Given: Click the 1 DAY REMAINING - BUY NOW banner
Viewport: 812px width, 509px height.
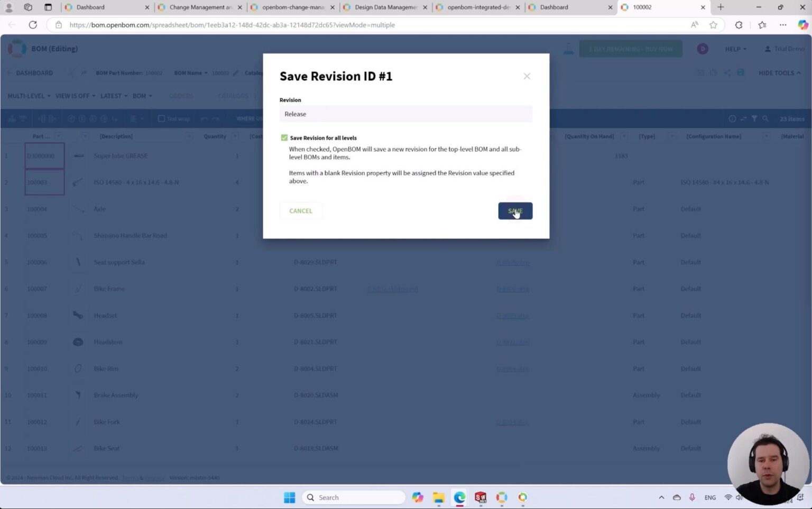Looking at the screenshot, I should point(630,49).
